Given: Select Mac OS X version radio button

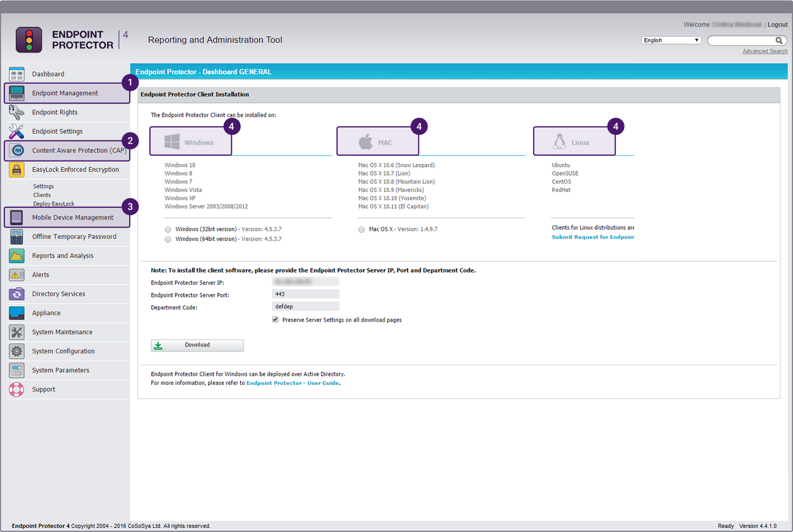Looking at the screenshot, I should 361,230.
